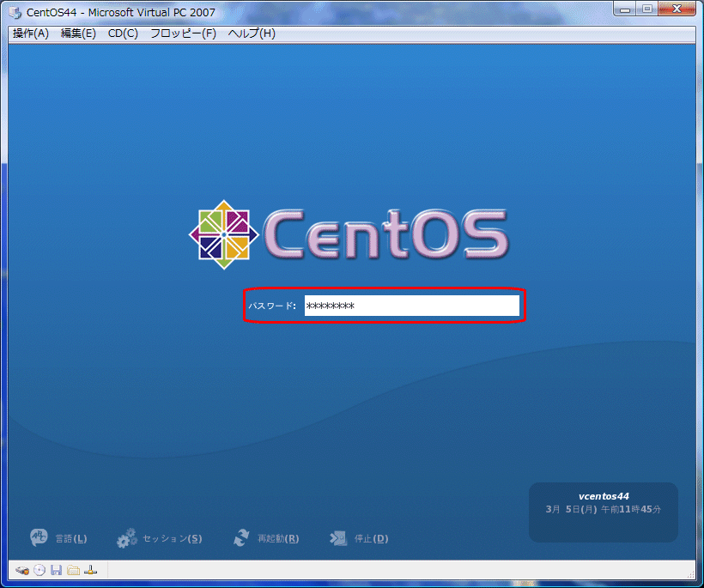The height and width of the screenshot is (588, 704).
Task: Open the ヘルプ(H) menu
Action: 252,33
